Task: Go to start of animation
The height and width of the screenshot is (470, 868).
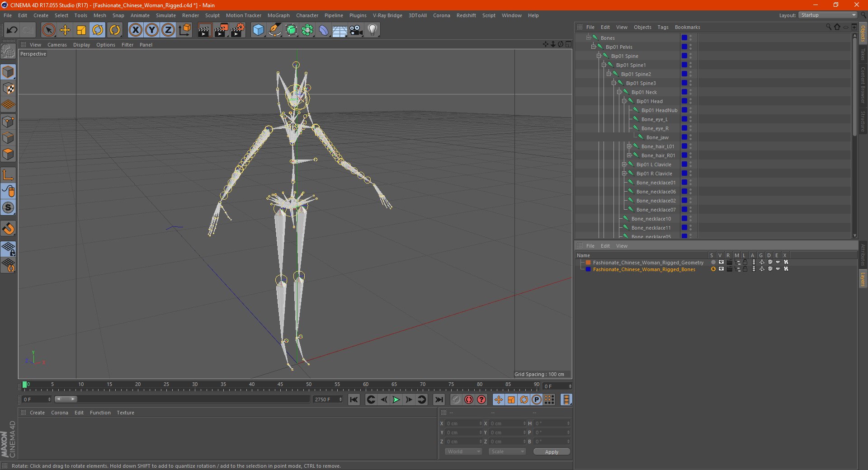Action: (354, 399)
